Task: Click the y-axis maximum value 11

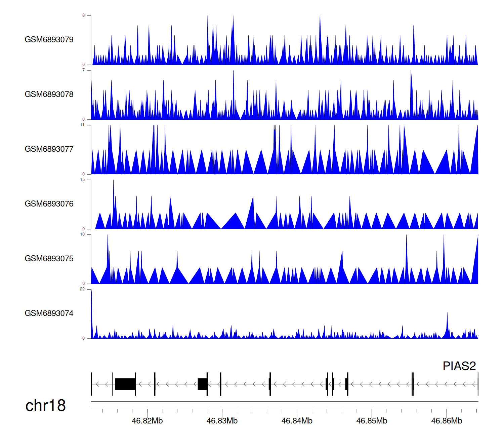Action: pos(82,125)
